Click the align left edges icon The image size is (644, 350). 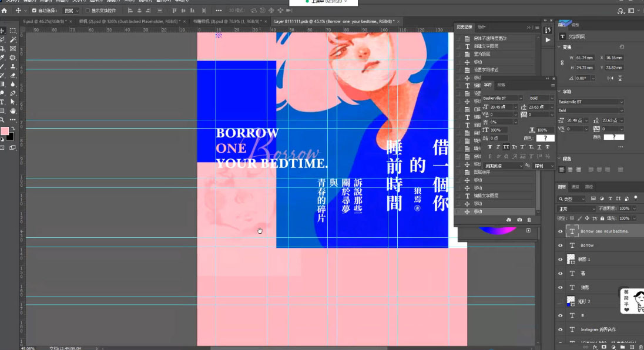click(130, 11)
